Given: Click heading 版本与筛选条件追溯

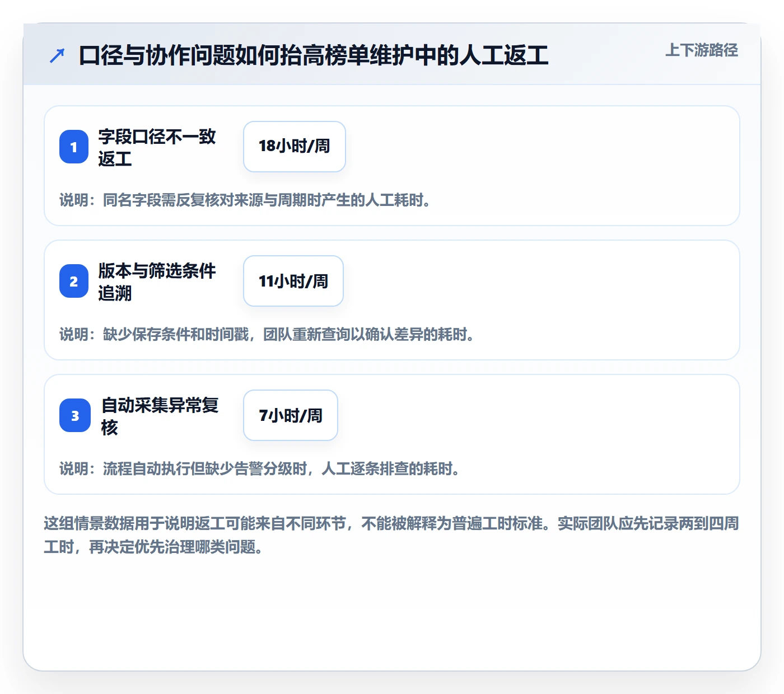Looking at the screenshot, I should tap(157, 282).
